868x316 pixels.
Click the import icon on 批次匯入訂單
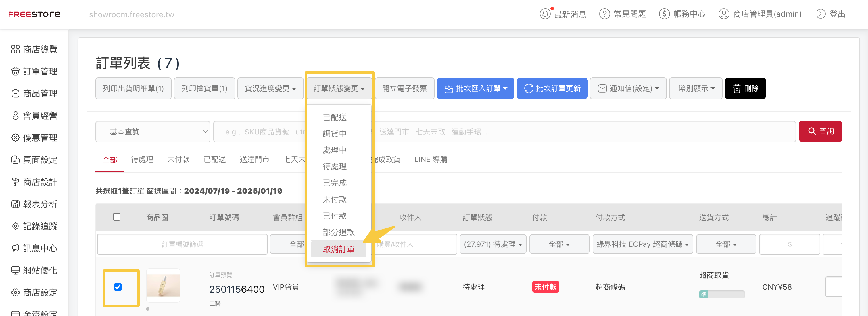(x=449, y=88)
